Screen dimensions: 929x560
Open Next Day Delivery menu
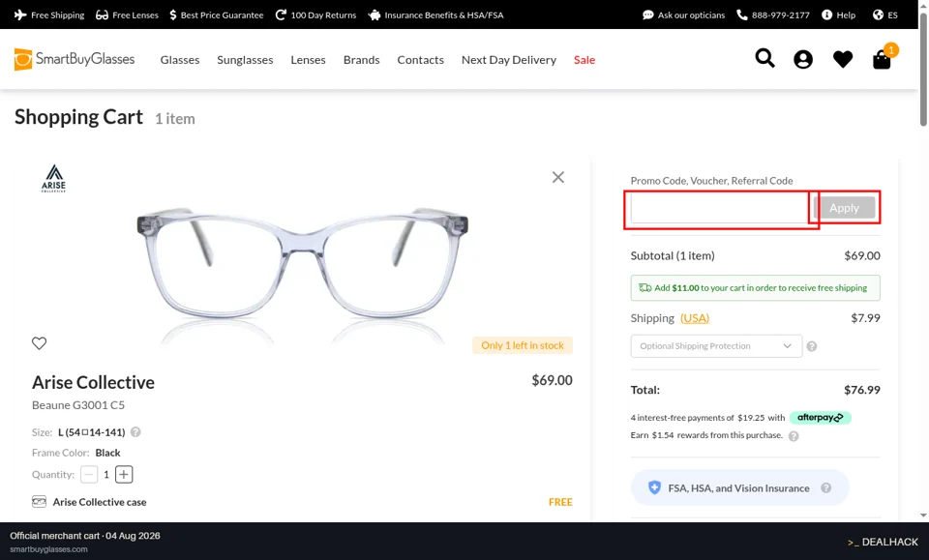coord(509,60)
